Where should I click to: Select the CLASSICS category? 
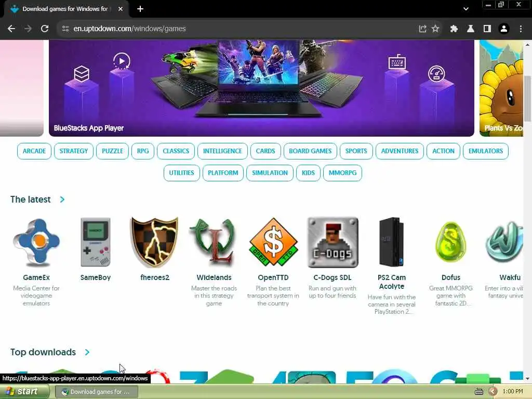point(176,151)
